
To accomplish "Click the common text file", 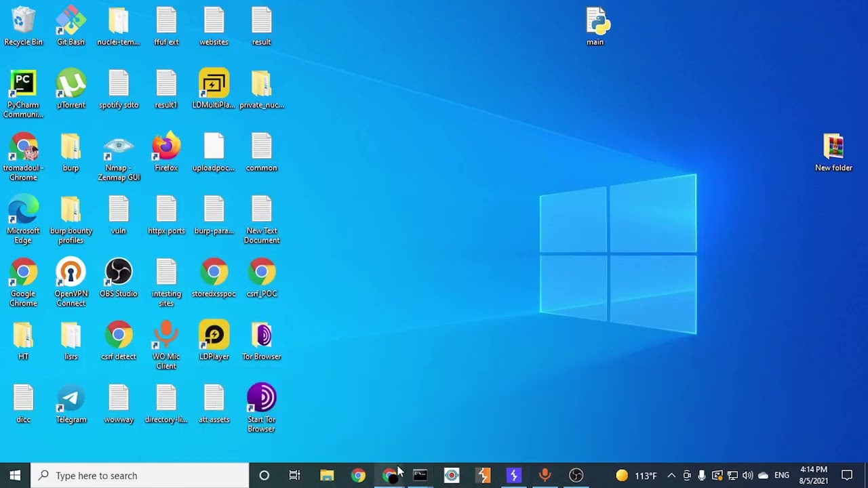I will point(262,152).
